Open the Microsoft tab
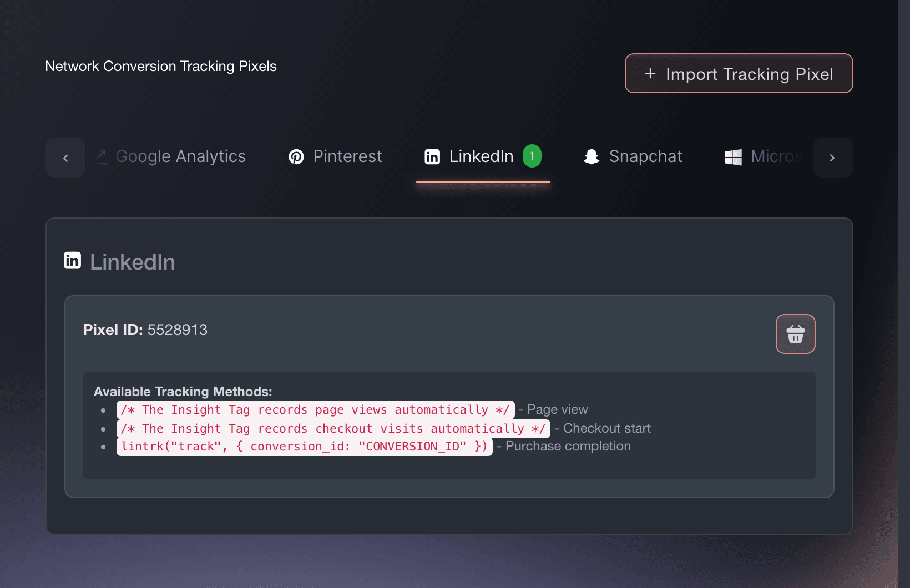Screen dimensions: 910x588 click(764, 157)
